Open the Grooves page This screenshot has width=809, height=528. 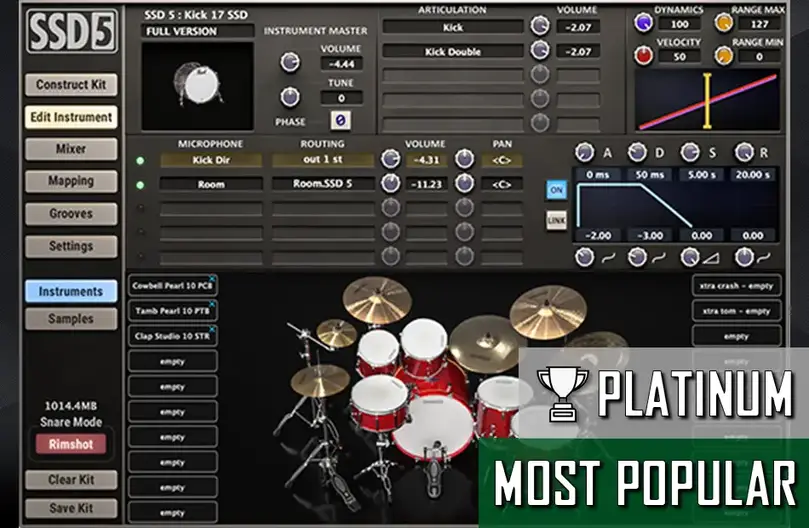(71, 214)
